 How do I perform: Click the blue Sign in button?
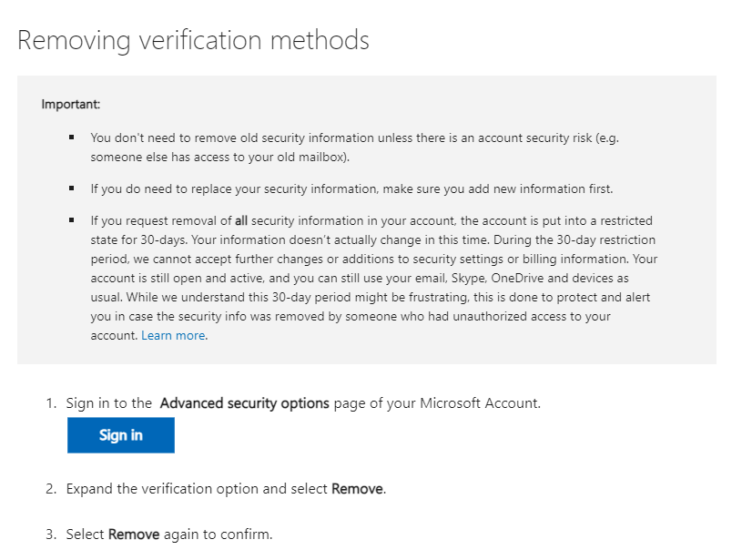click(x=120, y=435)
